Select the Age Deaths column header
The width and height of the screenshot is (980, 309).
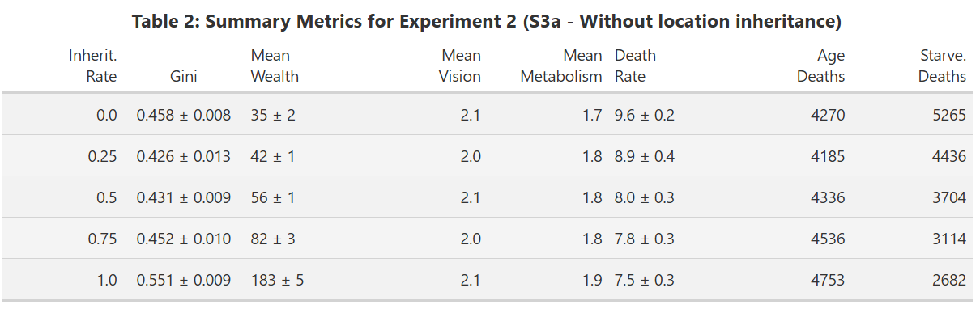point(820,66)
